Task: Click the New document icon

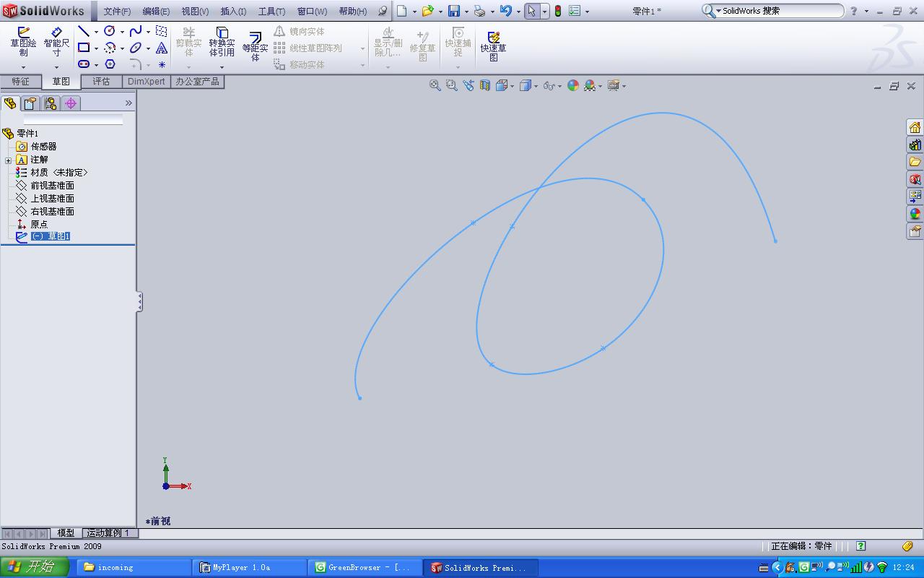Action: click(402, 11)
